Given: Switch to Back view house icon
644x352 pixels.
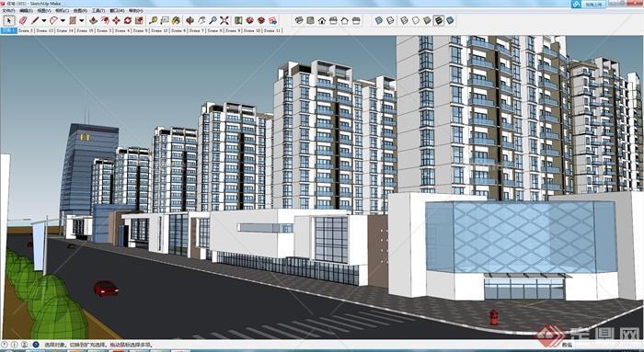Looking at the screenshot, I should pyautogui.click(x=345, y=20).
